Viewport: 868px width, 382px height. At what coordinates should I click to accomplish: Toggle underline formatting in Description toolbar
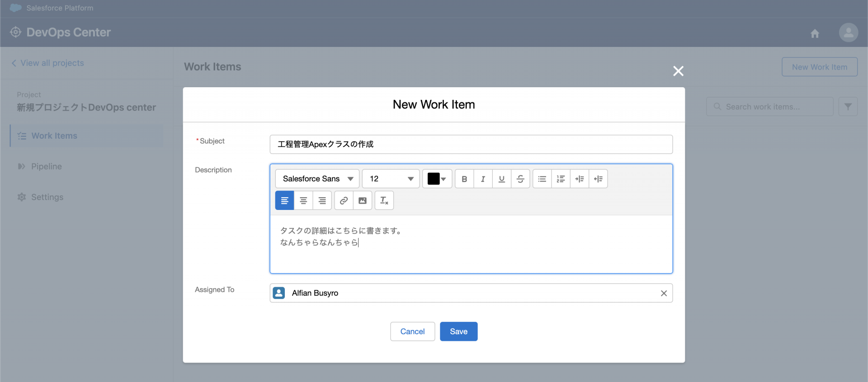502,179
